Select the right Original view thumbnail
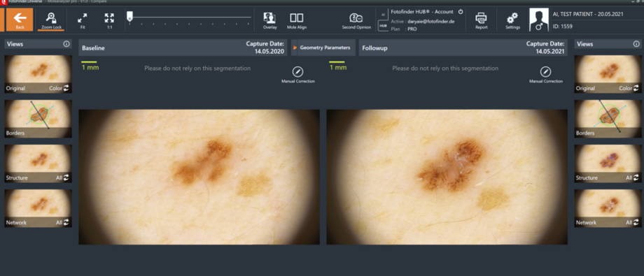 608,74
